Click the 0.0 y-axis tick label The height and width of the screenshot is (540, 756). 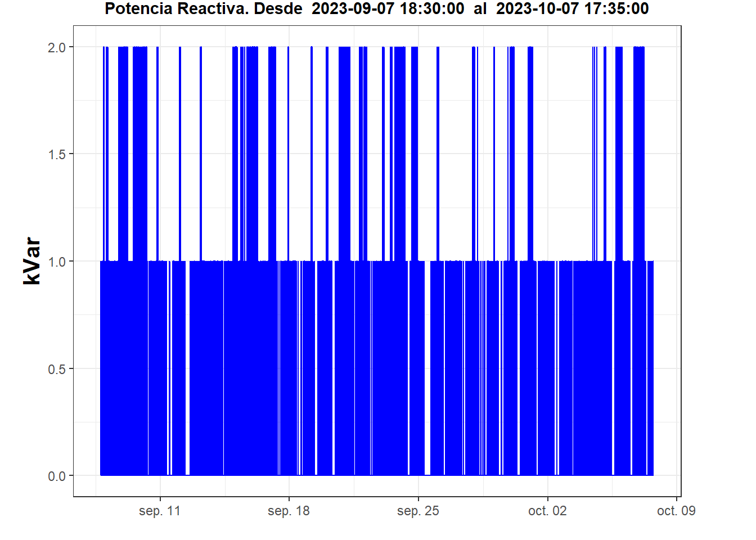(x=57, y=476)
